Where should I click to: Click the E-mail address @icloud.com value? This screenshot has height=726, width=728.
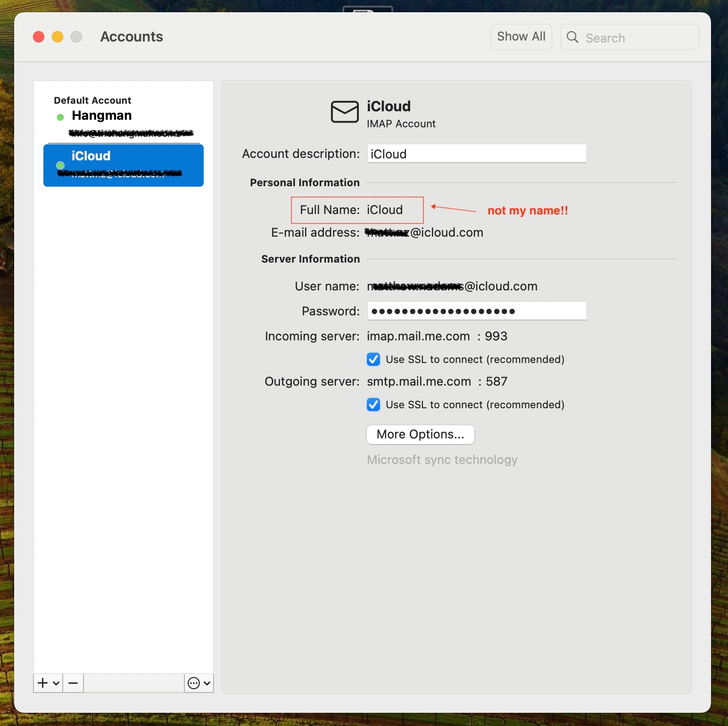click(425, 232)
